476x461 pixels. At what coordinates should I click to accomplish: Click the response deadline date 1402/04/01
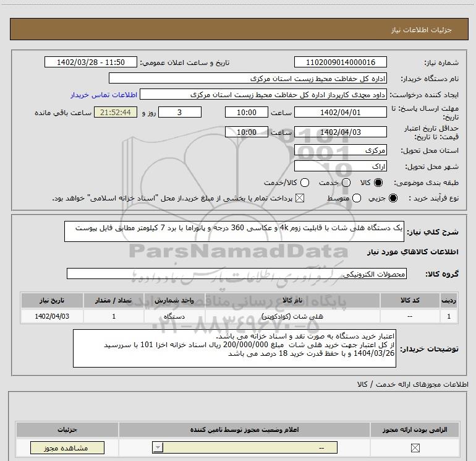coord(340,112)
